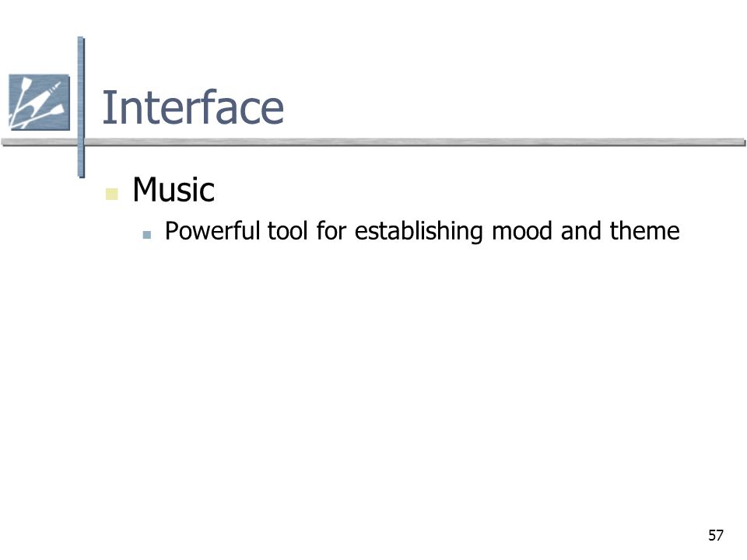Click the Interface slide title

(x=193, y=107)
